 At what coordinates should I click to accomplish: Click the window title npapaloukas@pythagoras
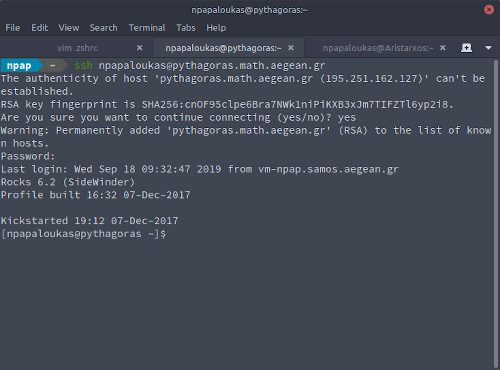tap(249, 10)
